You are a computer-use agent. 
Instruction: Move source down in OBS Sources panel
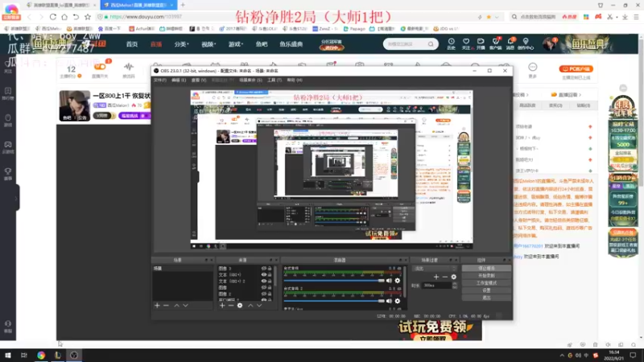(259, 306)
